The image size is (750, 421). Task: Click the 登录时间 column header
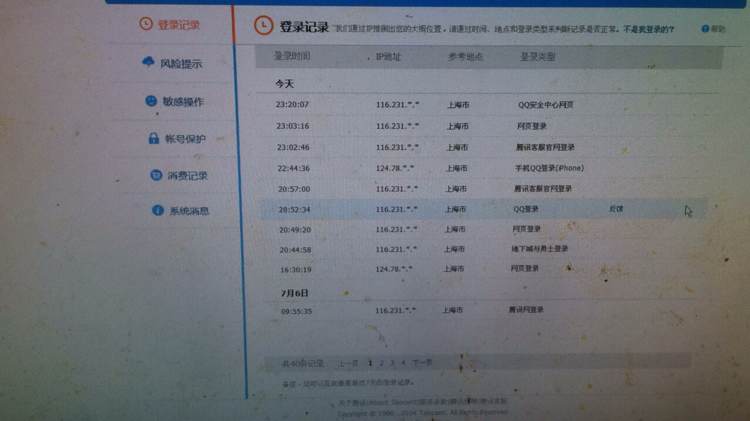[292, 56]
